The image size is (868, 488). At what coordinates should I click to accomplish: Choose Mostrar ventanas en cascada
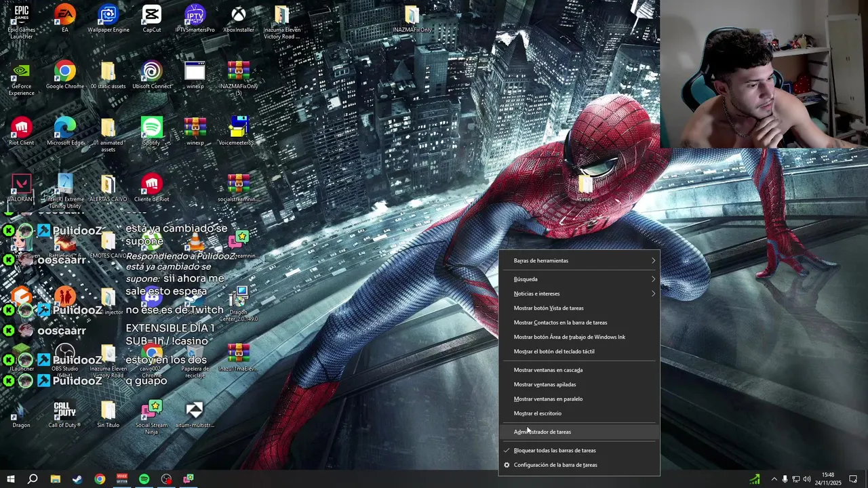(579, 370)
